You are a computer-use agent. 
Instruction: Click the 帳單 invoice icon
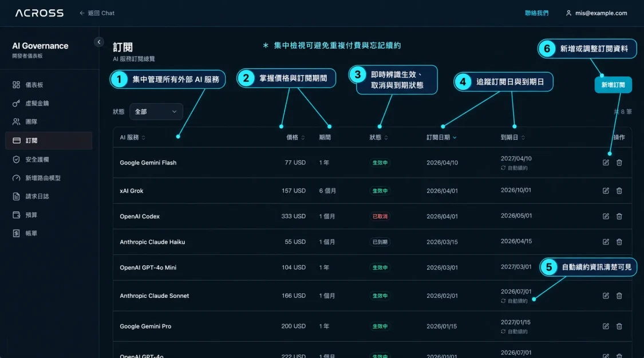(16, 234)
